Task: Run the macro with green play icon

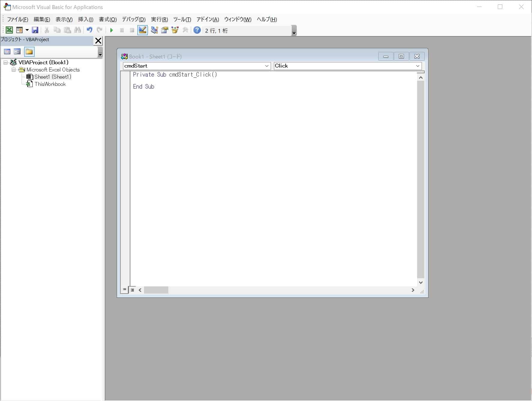Action: [x=112, y=30]
